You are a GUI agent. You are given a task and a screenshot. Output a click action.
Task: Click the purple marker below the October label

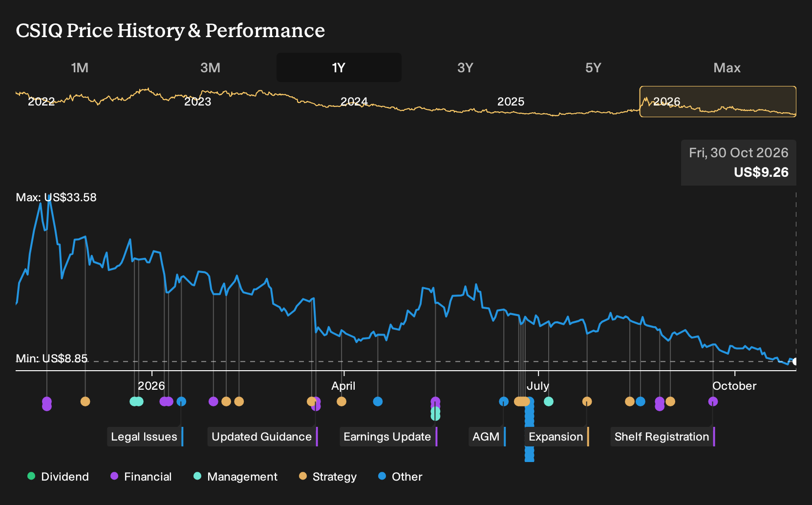coord(713,401)
